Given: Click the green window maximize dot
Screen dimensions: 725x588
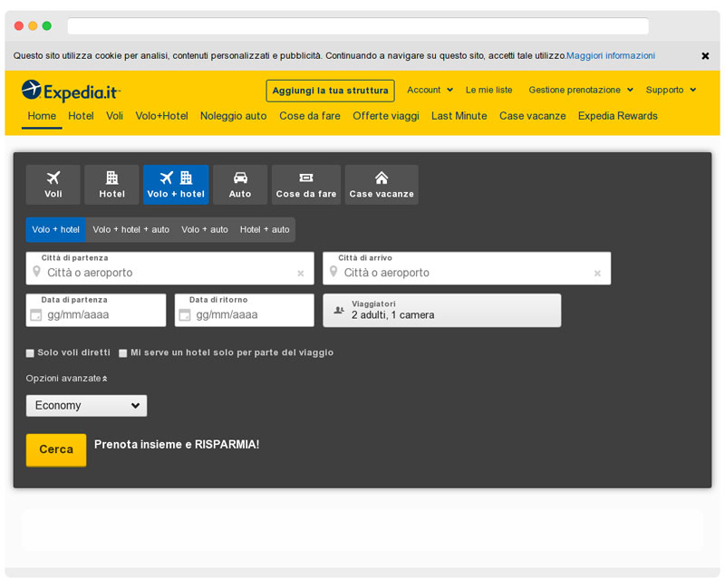Looking at the screenshot, I should pyautogui.click(x=47, y=26).
